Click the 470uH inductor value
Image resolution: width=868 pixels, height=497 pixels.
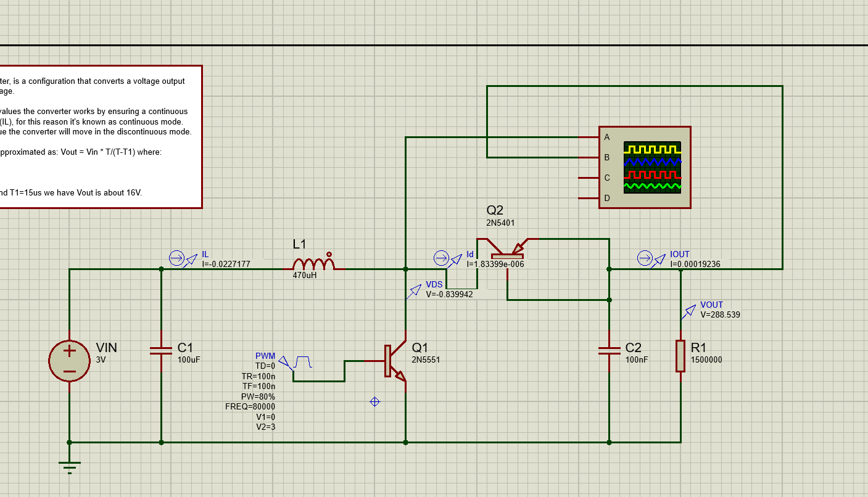point(305,276)
